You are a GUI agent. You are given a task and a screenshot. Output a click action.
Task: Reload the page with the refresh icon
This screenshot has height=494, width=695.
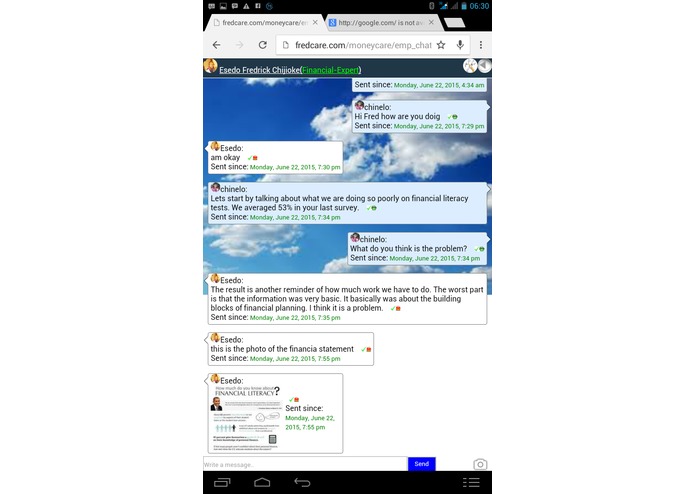[x=263, y=45]
